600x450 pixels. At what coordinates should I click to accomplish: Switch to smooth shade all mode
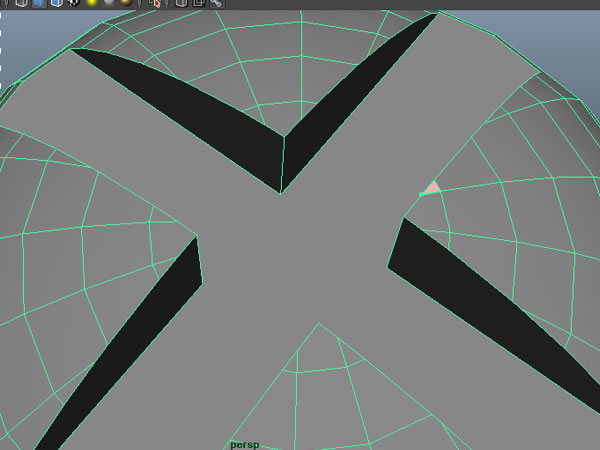coord(39,3)
